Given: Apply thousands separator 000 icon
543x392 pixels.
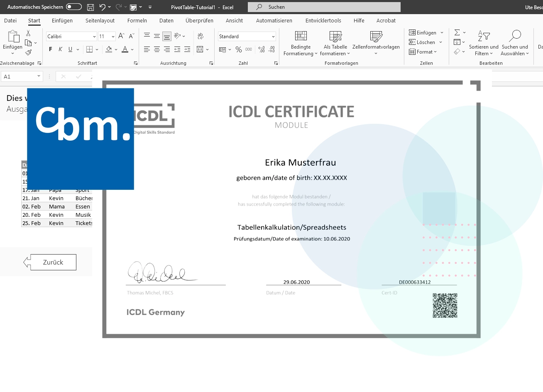Looking at the screenshot, I should pos(249,49).
